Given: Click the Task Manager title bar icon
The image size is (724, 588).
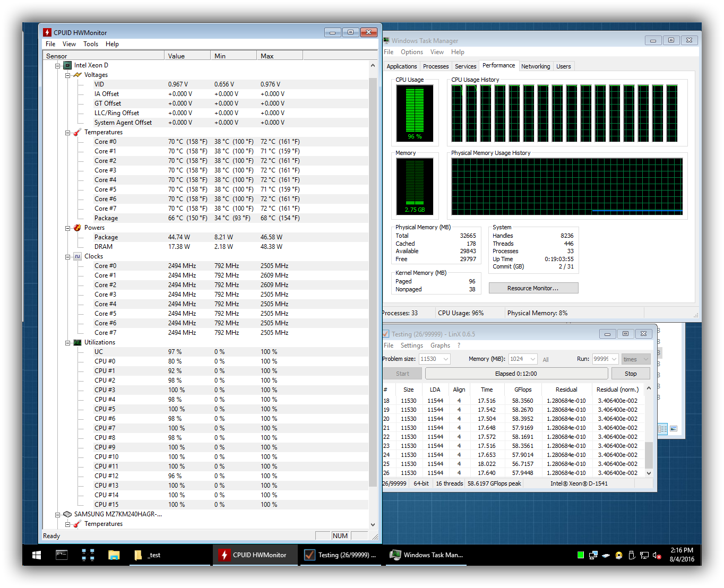Looking at the screenshot, I should click(386, 40).
